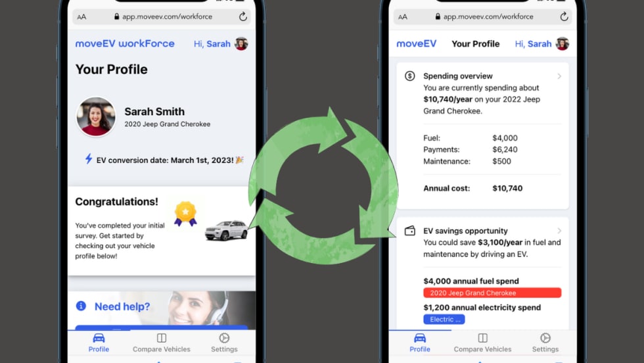Click the red 2020 Jeep Grand Cherokee bar
The width and height of the screenshot is (644, 363).
click(492, 293)
